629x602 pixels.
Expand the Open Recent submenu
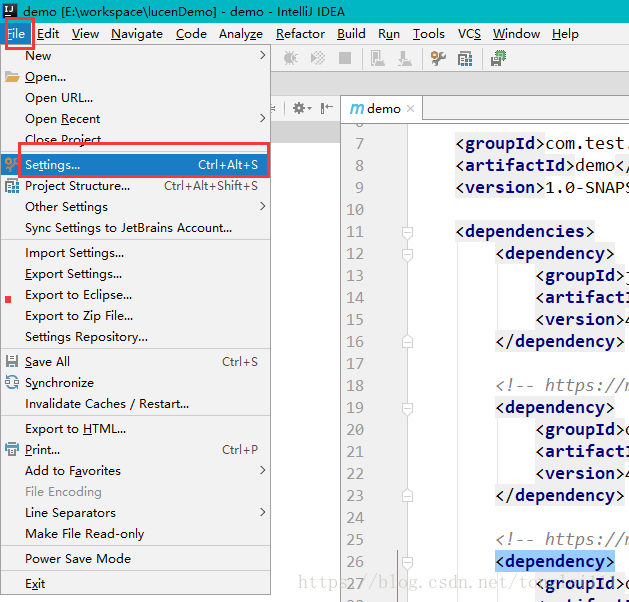click(136, 119)
